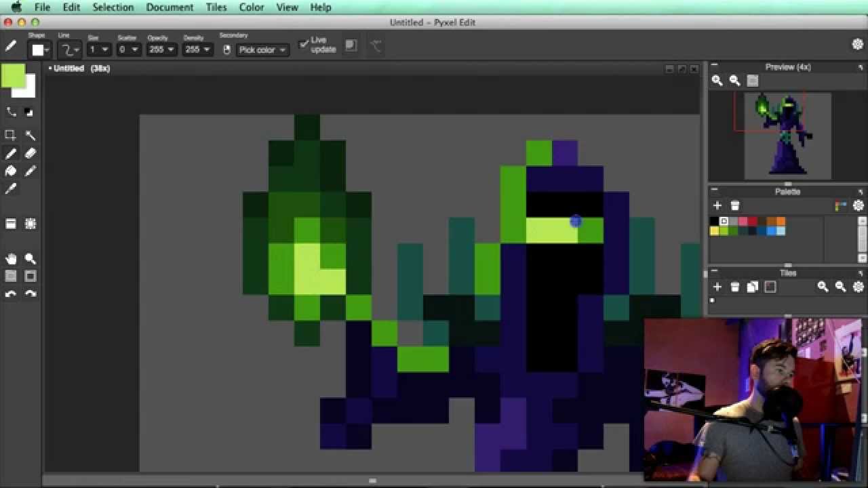Screen dimensions: 868x488
Task: Click the Untitled document tab
Action: pyautogui.click(x=79, y=68)
